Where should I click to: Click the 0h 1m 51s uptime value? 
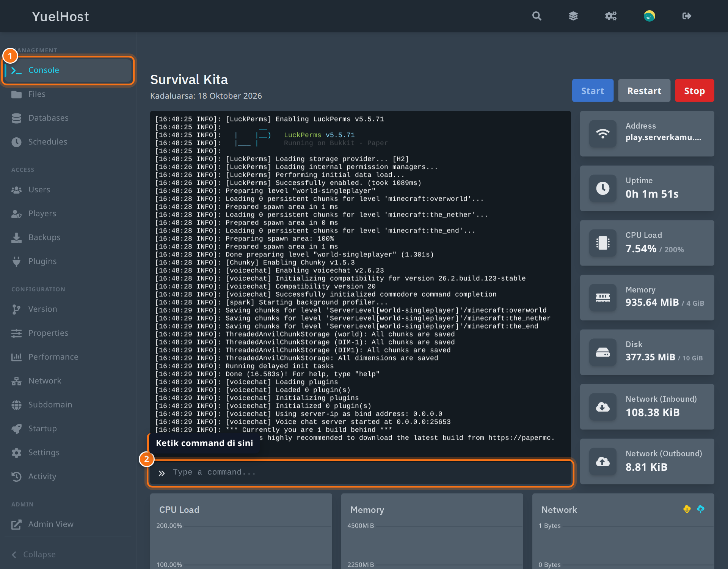(x=652, y=194)
